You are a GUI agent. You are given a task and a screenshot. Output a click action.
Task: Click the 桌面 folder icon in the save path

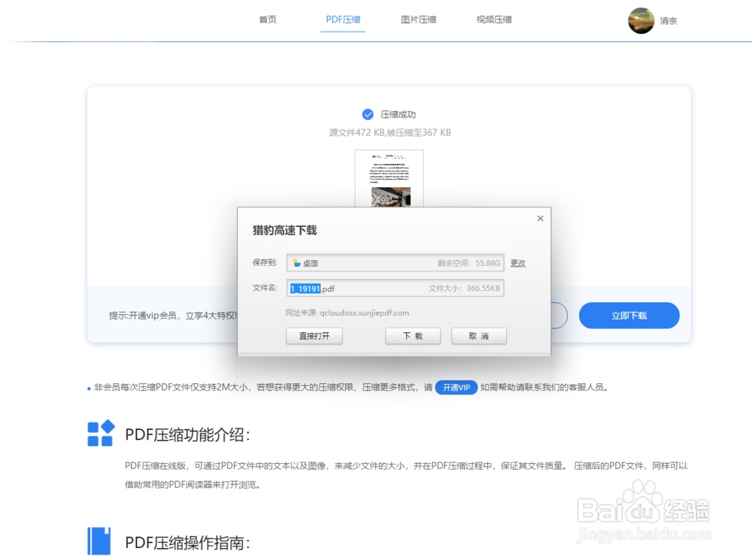tap(295, 262)
